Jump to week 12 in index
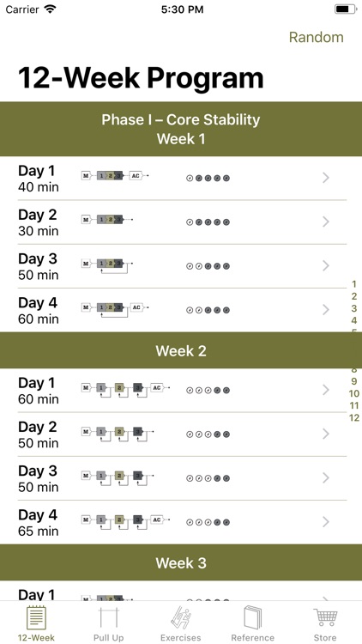This screenshot has width=362, height=644. 353,418
